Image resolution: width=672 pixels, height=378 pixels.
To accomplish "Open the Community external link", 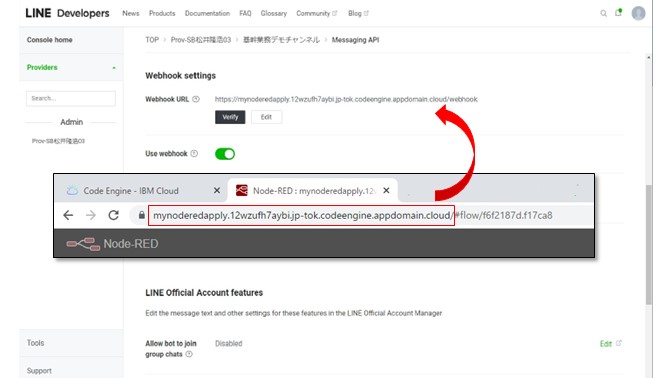I will tap(317, 13).
